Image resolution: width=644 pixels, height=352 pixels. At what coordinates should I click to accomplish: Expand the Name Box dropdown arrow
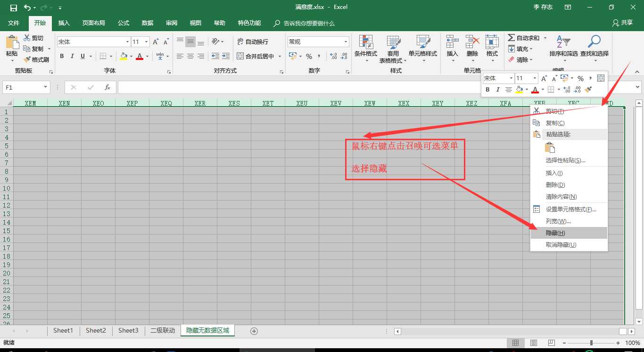click(46, 87)
